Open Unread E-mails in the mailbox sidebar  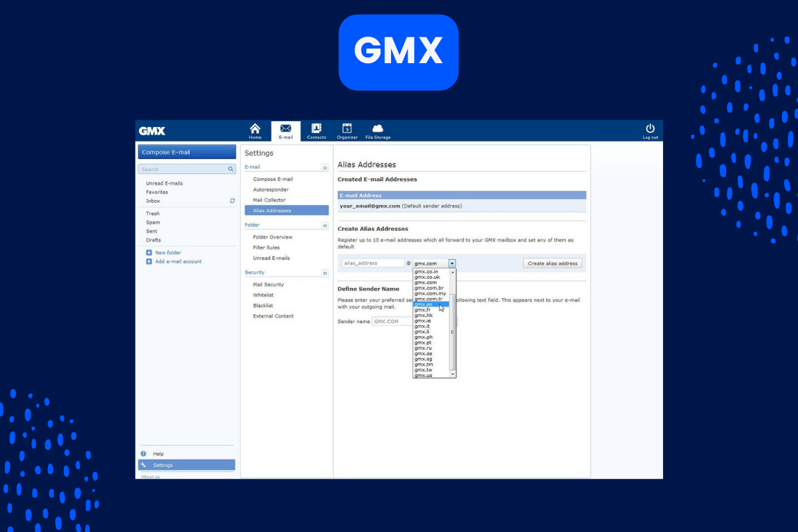[164, 184]
